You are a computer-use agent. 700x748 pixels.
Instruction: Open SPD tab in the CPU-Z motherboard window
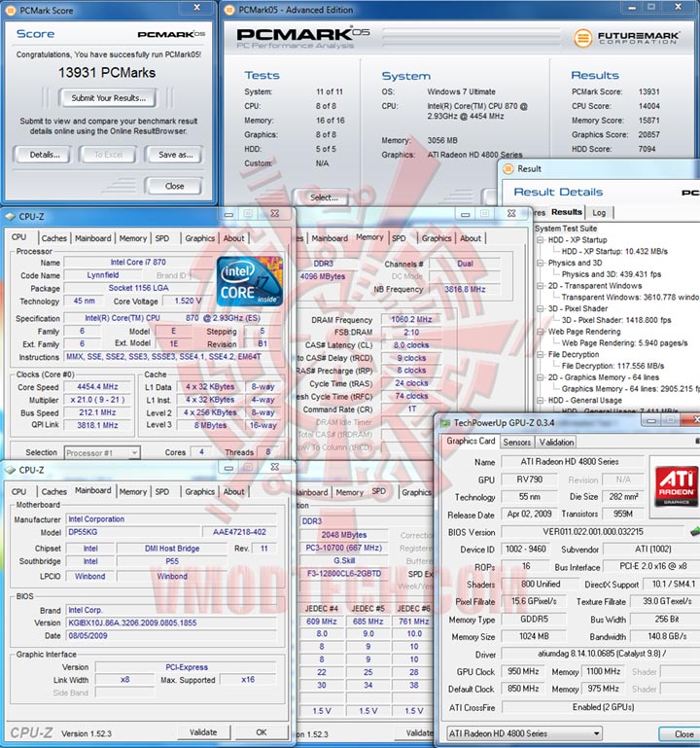(x=162, y=492)
